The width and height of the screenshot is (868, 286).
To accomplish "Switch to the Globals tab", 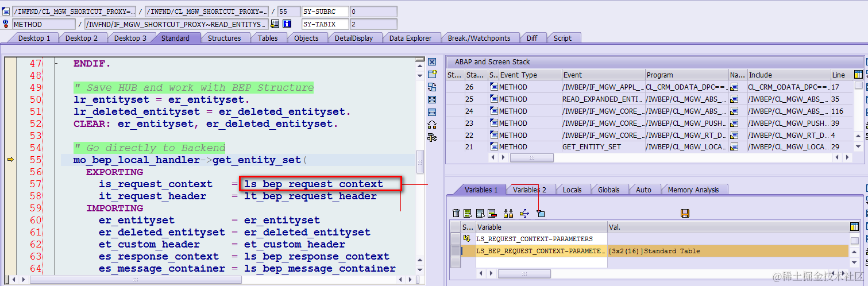I will [x=609, y=190].
